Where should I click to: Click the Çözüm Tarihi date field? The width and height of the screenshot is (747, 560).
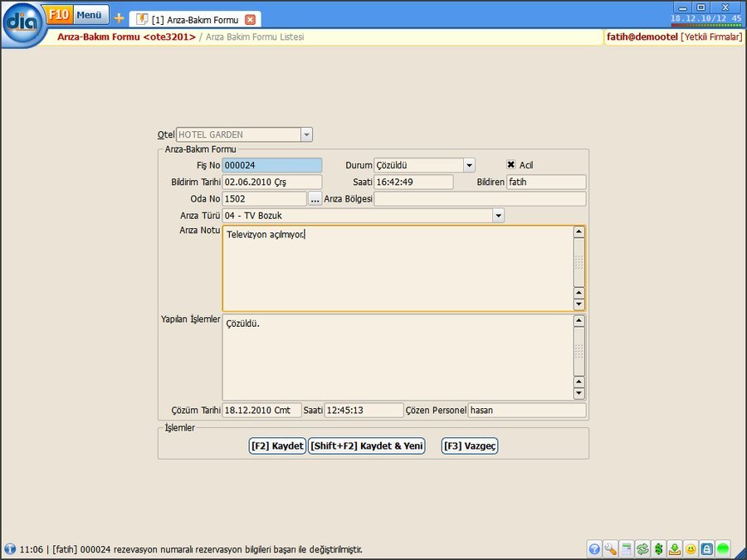[262, 410]
